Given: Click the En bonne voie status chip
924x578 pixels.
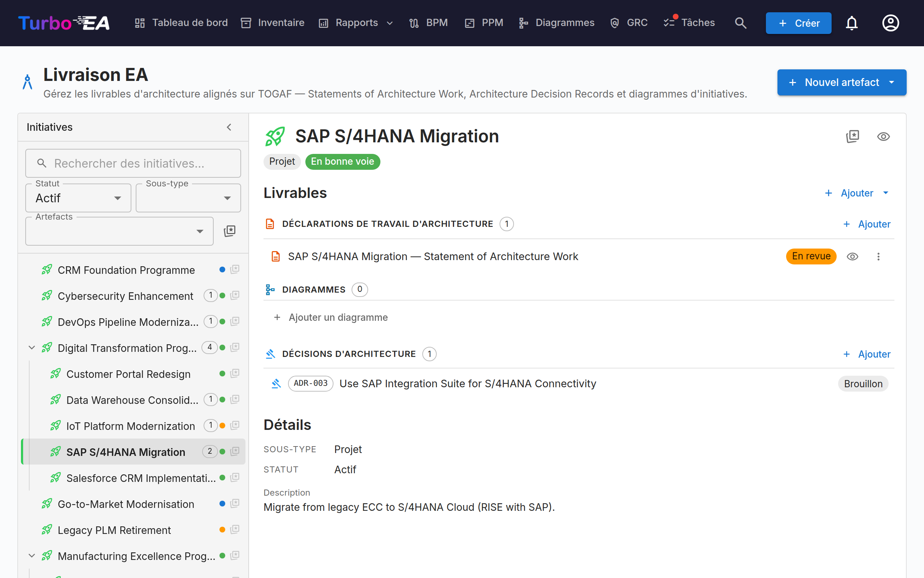Looking at the screenshot, I should [343, 162].
